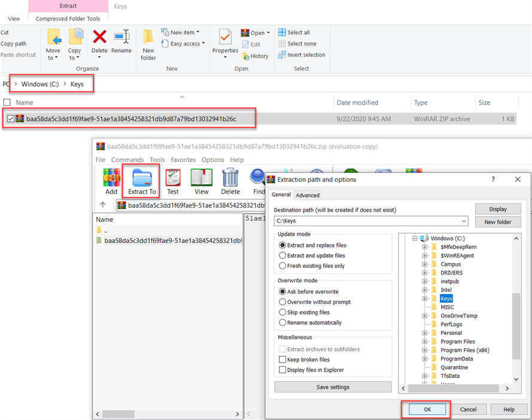Enable Keep broken files checkbox
This screenshot has width=532, height=420.
282,360
